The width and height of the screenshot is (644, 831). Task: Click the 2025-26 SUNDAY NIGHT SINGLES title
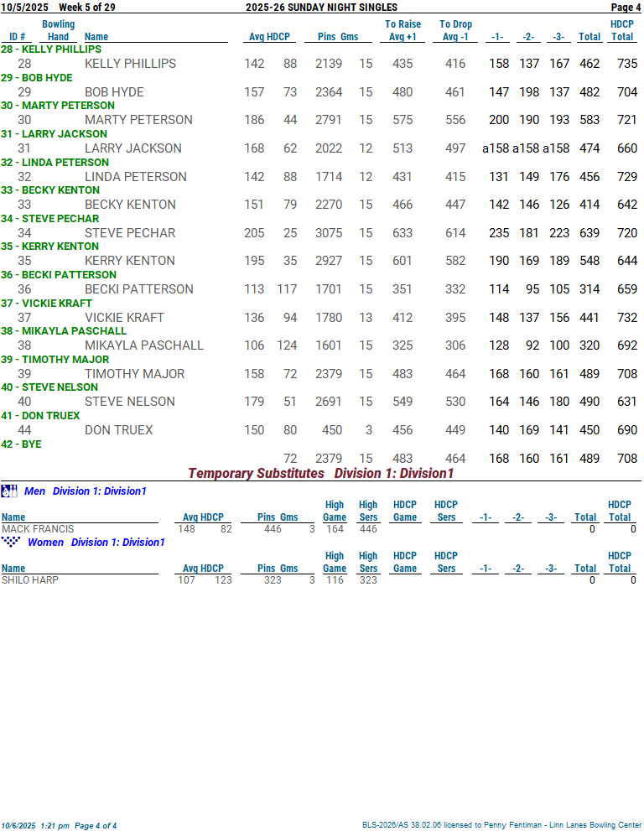pos(321,8)
